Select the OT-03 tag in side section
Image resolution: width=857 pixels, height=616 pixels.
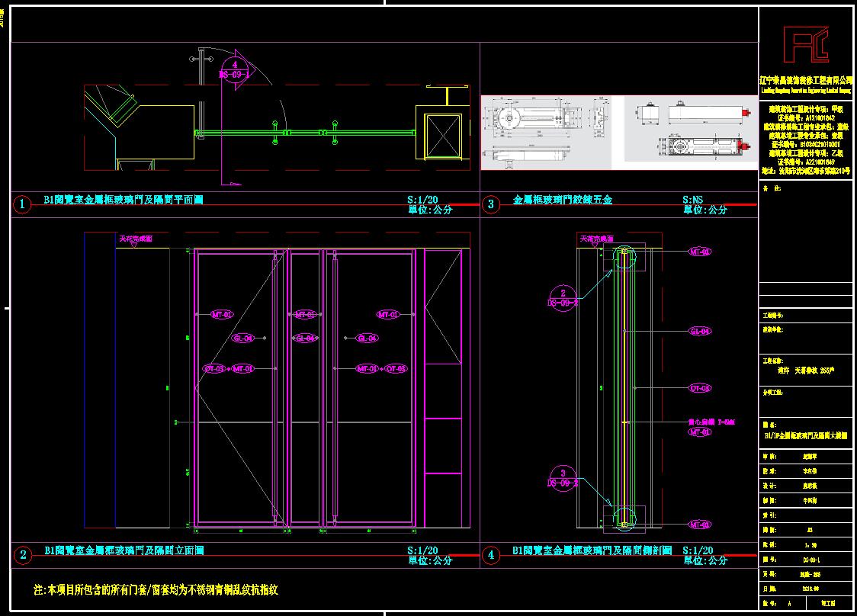pos(700,388)
